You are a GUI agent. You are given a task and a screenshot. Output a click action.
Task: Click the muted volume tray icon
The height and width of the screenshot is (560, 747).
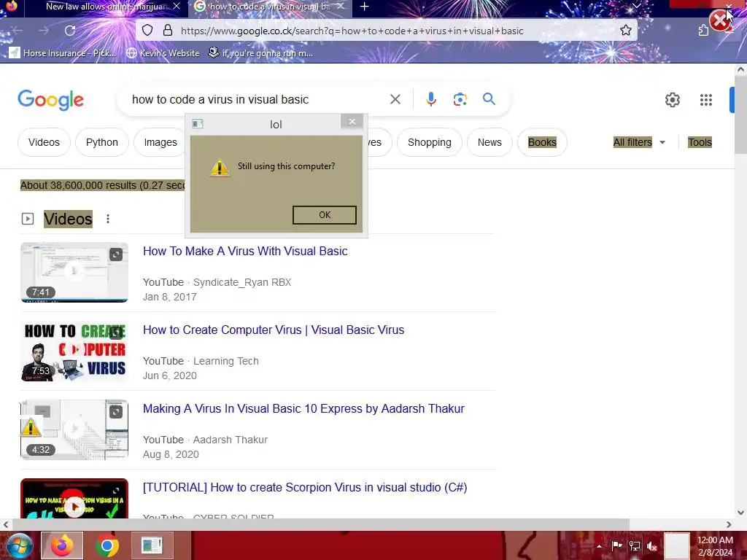651,545
